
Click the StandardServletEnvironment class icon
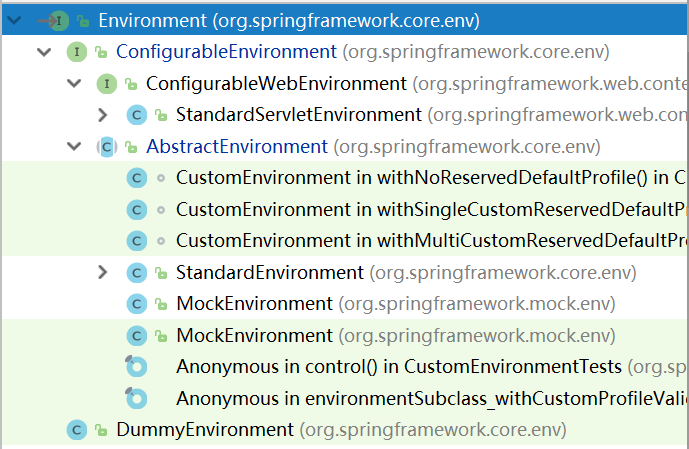[x=137, y=115]
